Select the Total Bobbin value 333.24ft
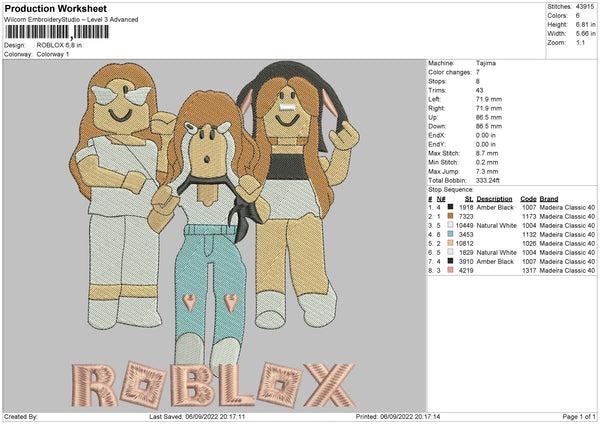Viewport: 600px width, 424px height. 488,180
